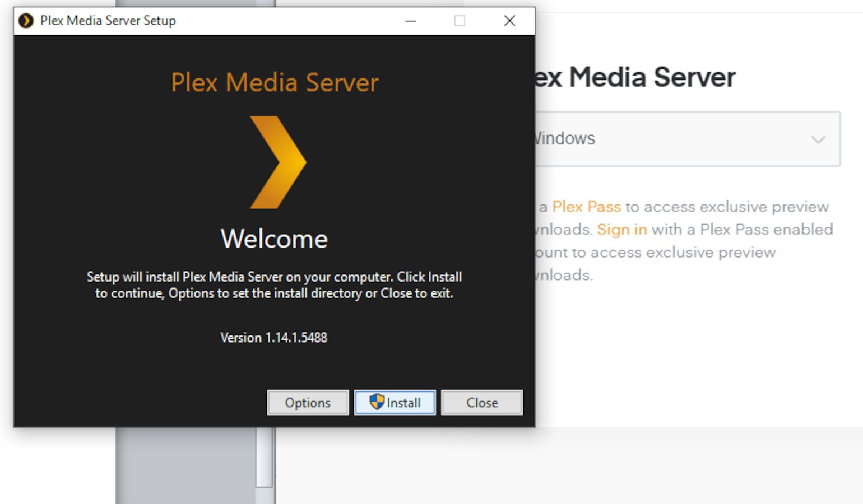Click Sign in with Plex Pass

(x=622, y=229)
